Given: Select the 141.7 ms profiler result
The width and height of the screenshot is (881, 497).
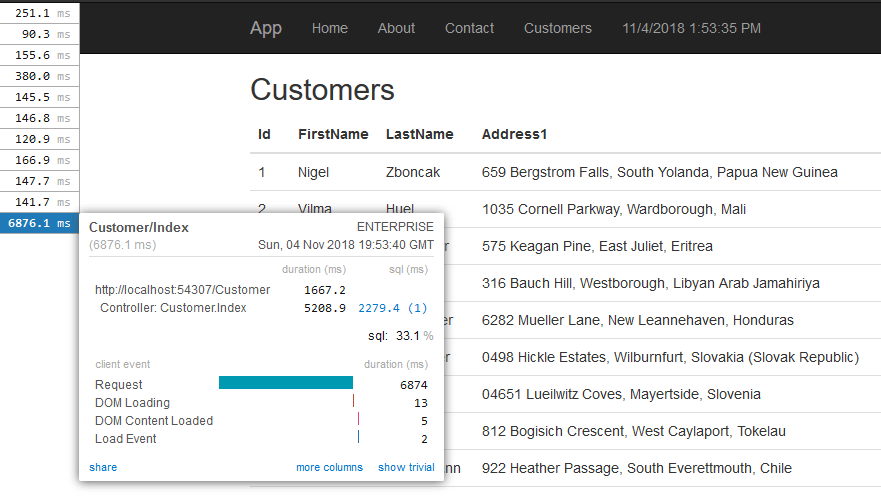Looking at the screenshot, I should click(39, 202).
